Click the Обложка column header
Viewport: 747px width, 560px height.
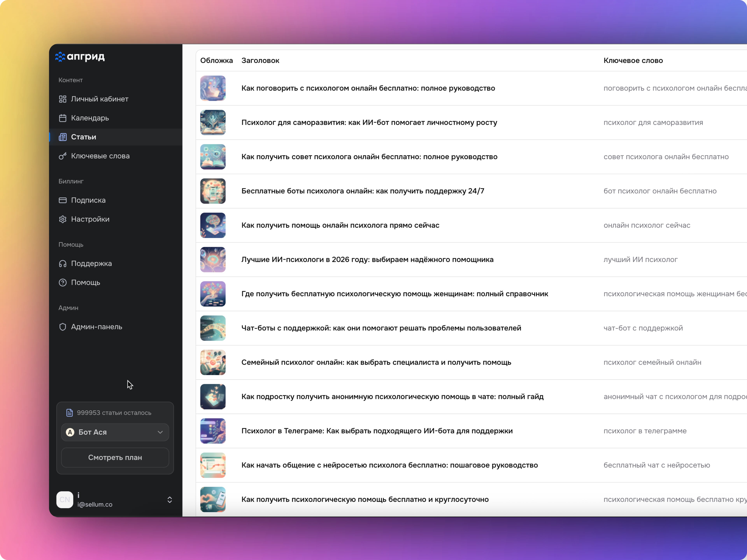point(217,60)
